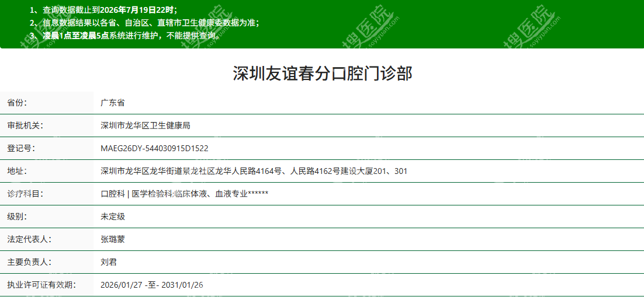Click the label 登记号
The height and width of the screenshot is (300, 644).
tap(21, 148)
